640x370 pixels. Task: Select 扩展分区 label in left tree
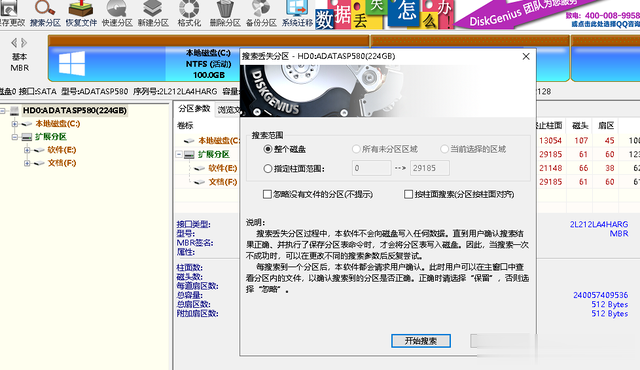pyautogui.click(x=51, y=137)
